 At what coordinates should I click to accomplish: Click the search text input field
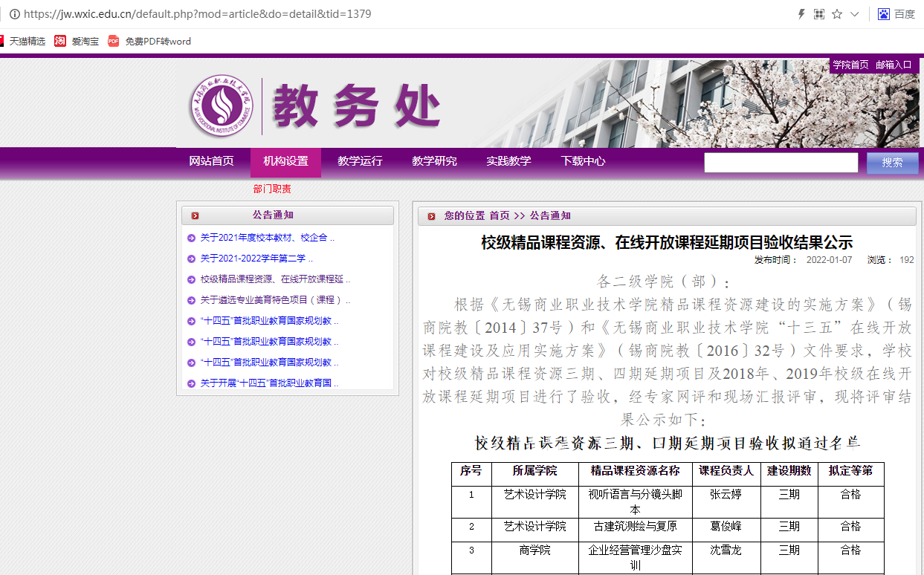(x=781, y=163)
